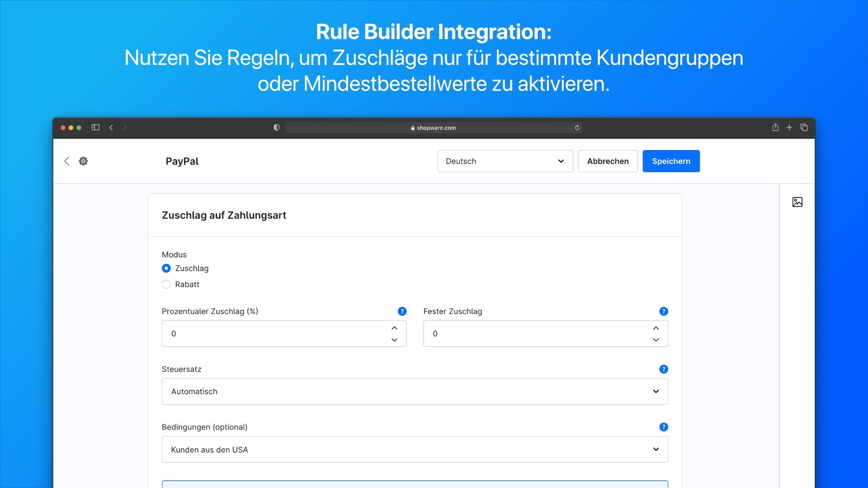Screen dimensions: 868x488
Task: Select the Zuschlag radio option
Action: click(x=166, y=268)
